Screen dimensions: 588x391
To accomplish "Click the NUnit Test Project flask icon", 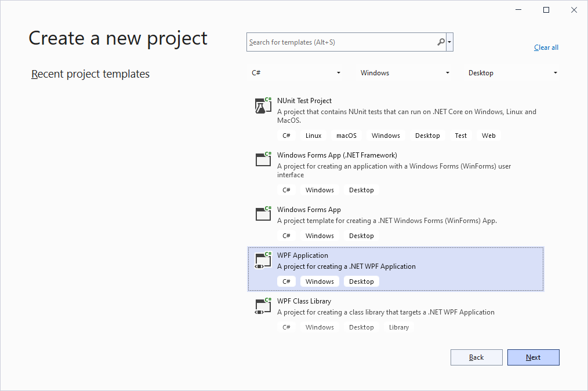I will 263,105.
